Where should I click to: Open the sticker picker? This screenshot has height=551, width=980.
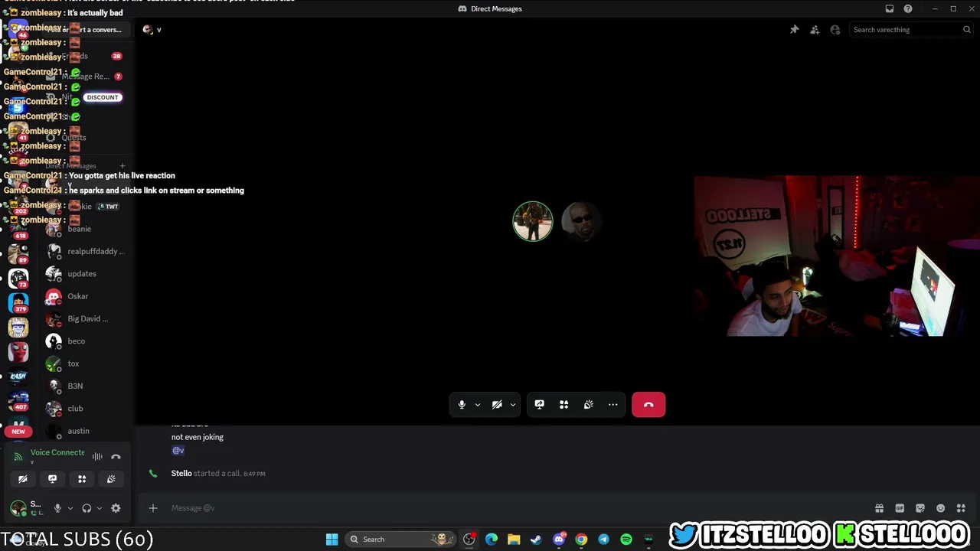click(x=920, y=508)
